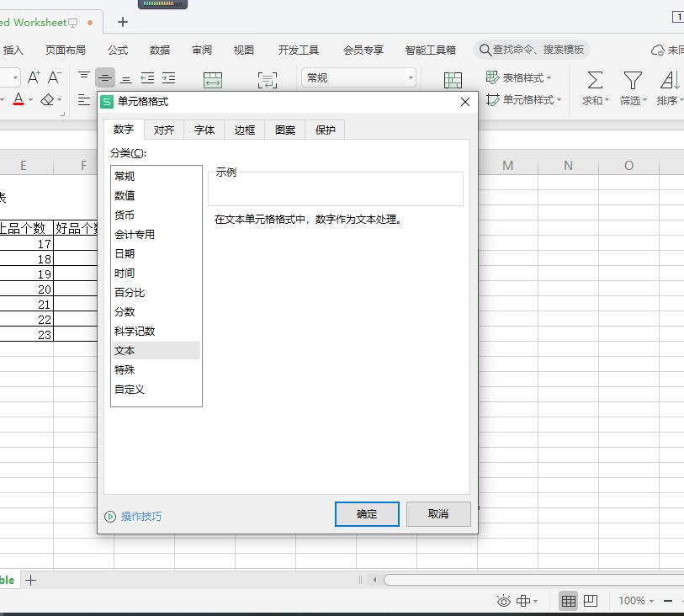
Task: Open the 常规 number format dropdown
Action: [358, 78]
